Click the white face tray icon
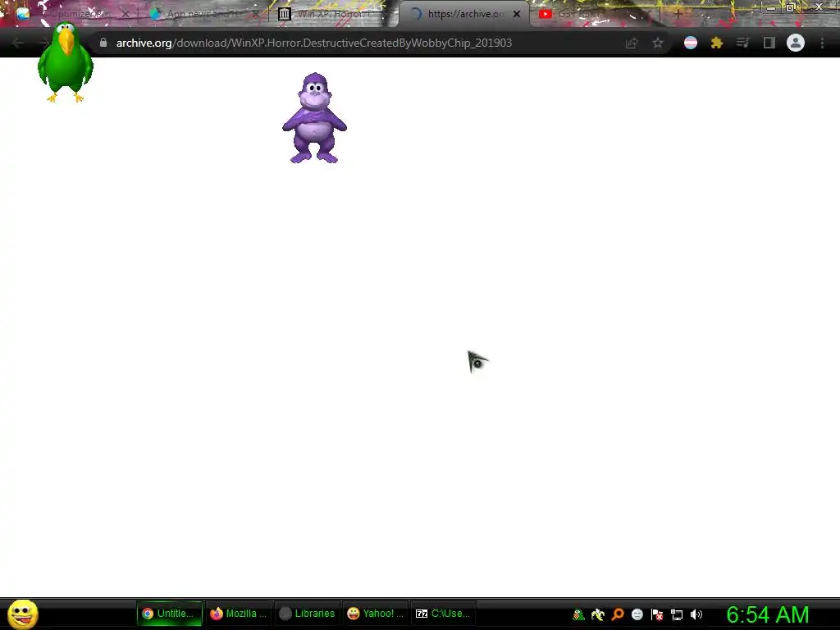 tap(637, 614)
